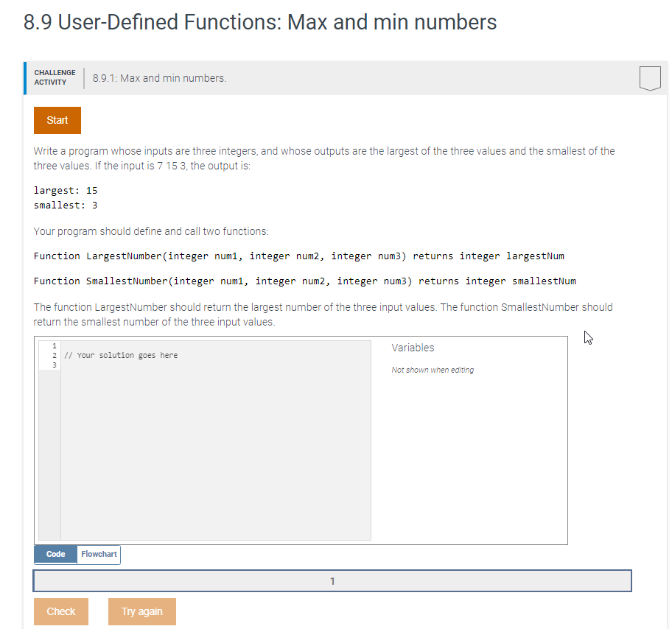Click the CHALLENGE ACTIVITY label
Image resolution: width=672 pixels, height=629 pixels.
tap(55, 77)
